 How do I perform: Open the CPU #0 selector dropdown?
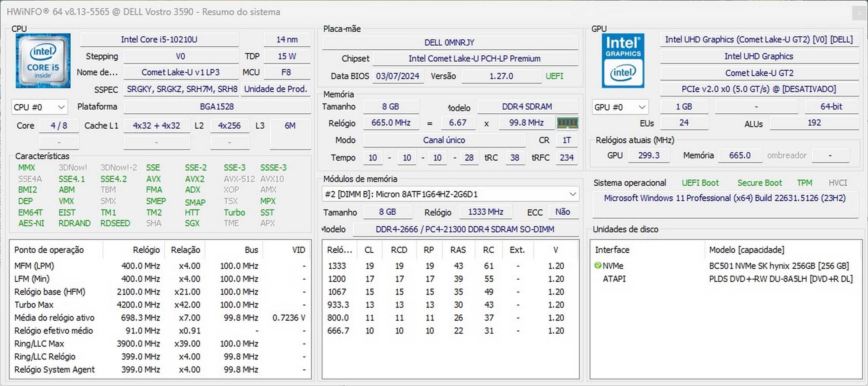pos(40,107)
